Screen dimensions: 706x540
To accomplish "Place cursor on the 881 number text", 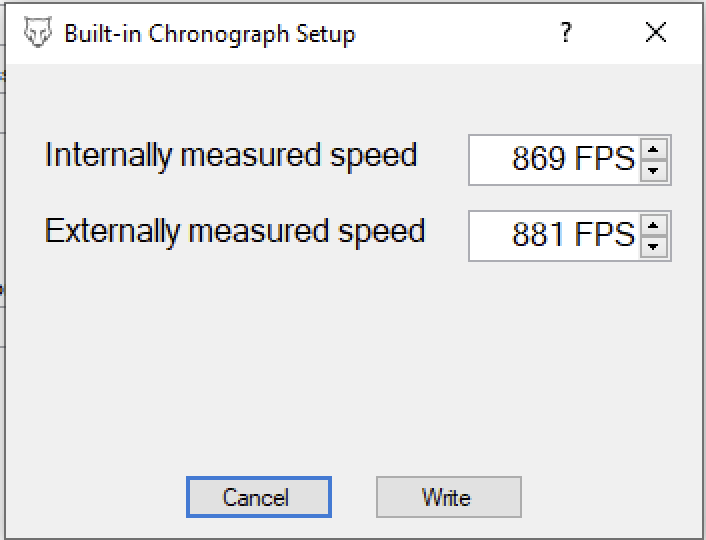I will tap(539, 234).
